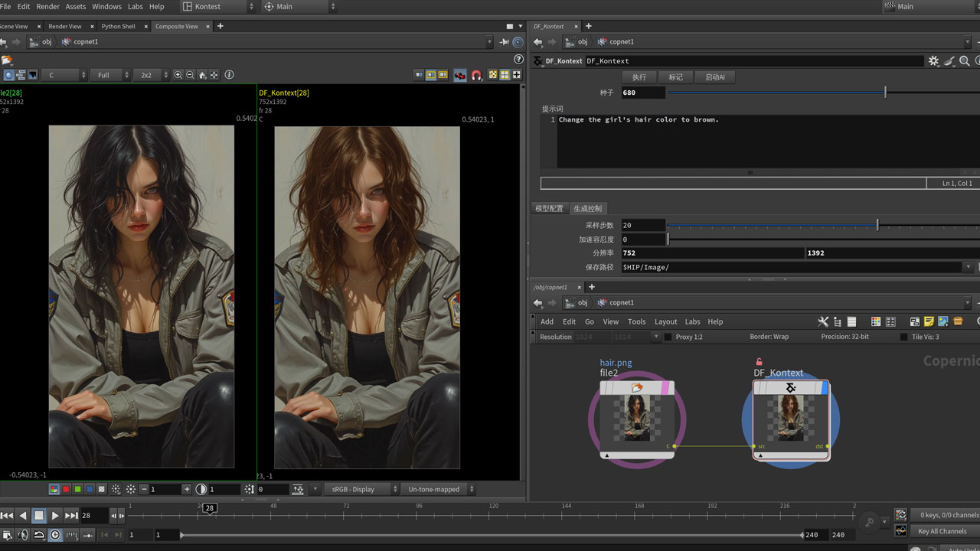Open the Main radial menu dropdown
Image resolution: width=980 pixels, height=551 pixels.
pos(299,7)
